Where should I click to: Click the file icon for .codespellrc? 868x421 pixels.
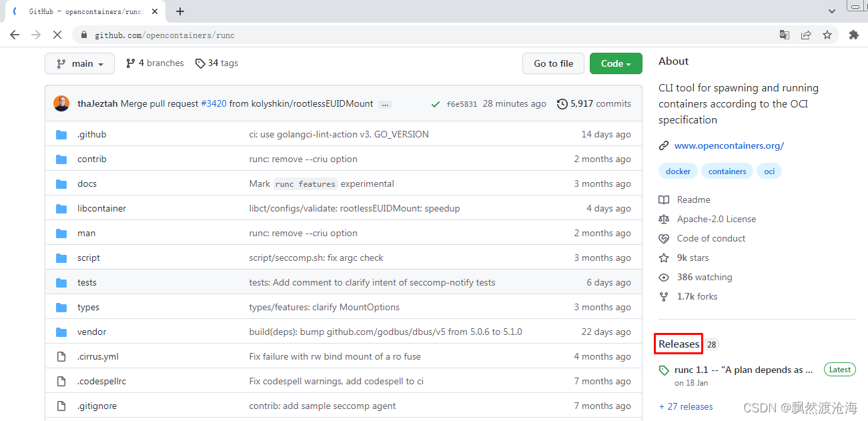tap(61, 381)
